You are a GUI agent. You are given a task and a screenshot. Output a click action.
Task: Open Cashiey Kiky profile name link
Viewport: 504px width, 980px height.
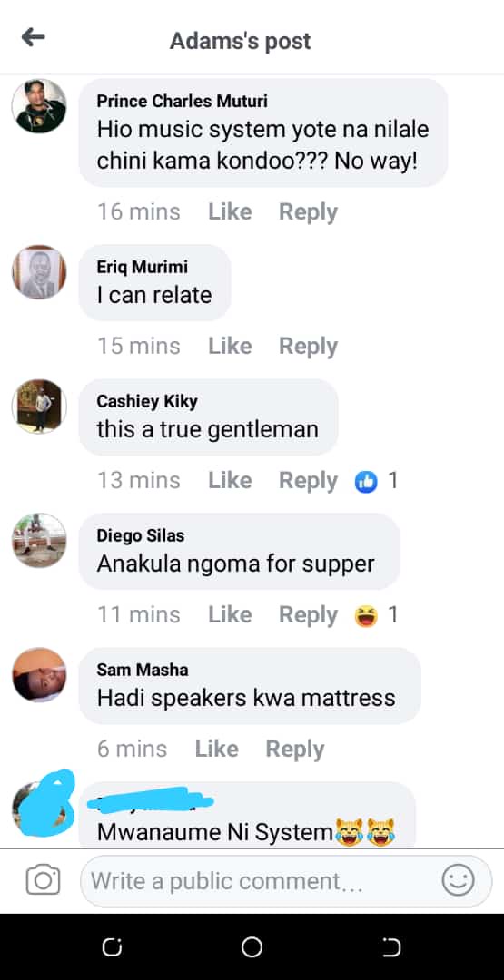pos(147,401)
